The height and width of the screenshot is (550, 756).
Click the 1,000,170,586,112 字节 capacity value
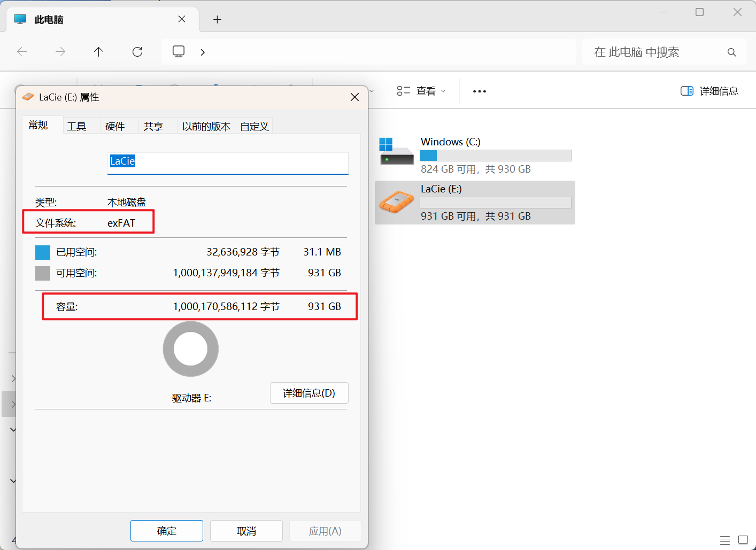226,306
